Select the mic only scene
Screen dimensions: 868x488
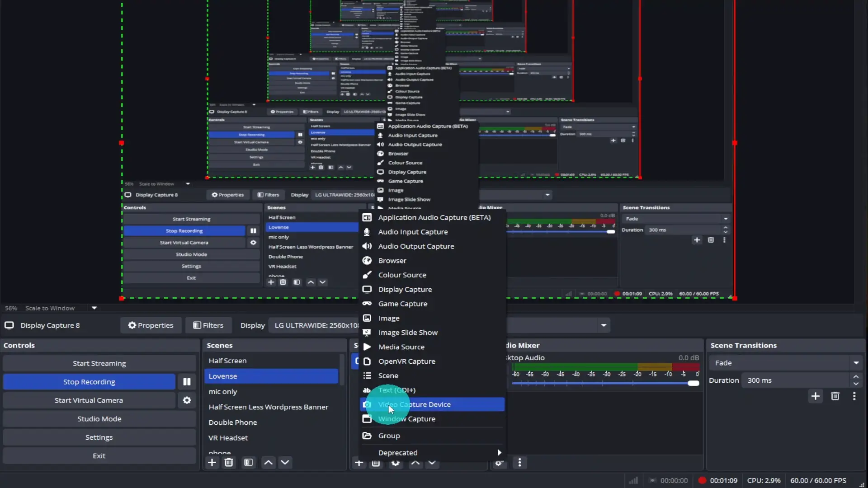pos(271,392)
